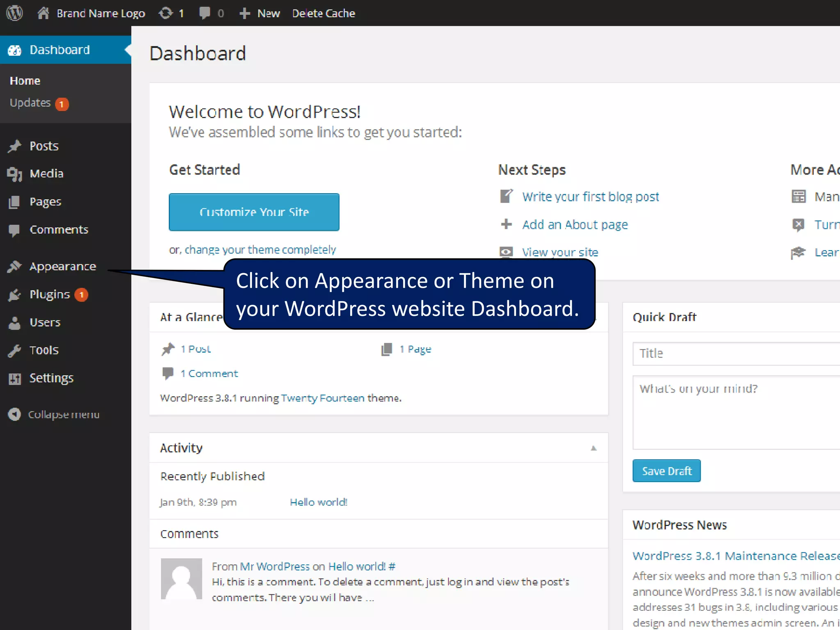
Task: Click the WordPress logo icon in admin bar
Action: 14,13
